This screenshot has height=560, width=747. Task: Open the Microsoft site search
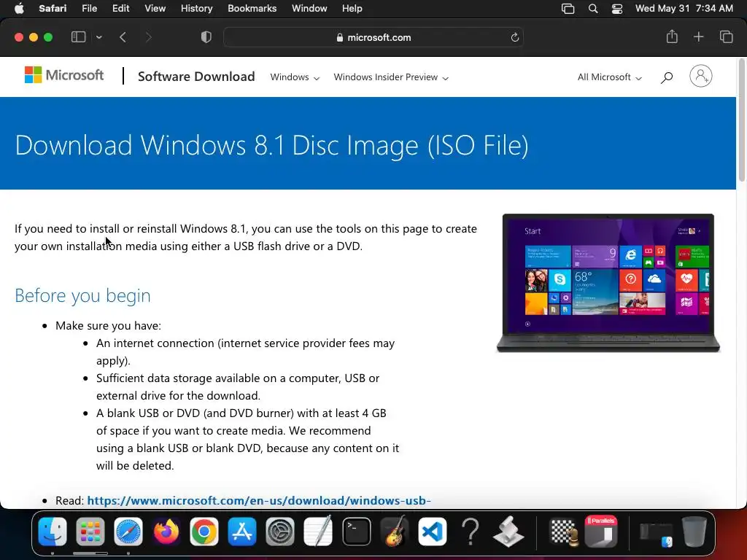(x=667, y=77)
